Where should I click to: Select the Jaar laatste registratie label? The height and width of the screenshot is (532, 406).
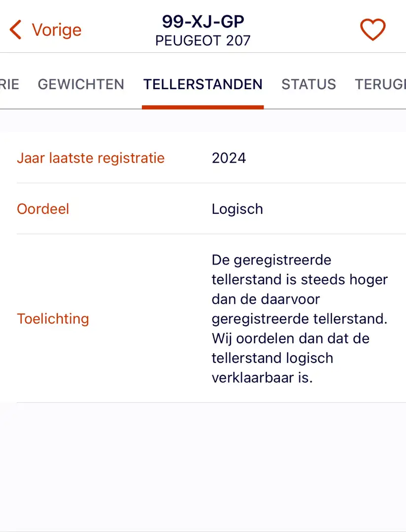tap(91, 158)
